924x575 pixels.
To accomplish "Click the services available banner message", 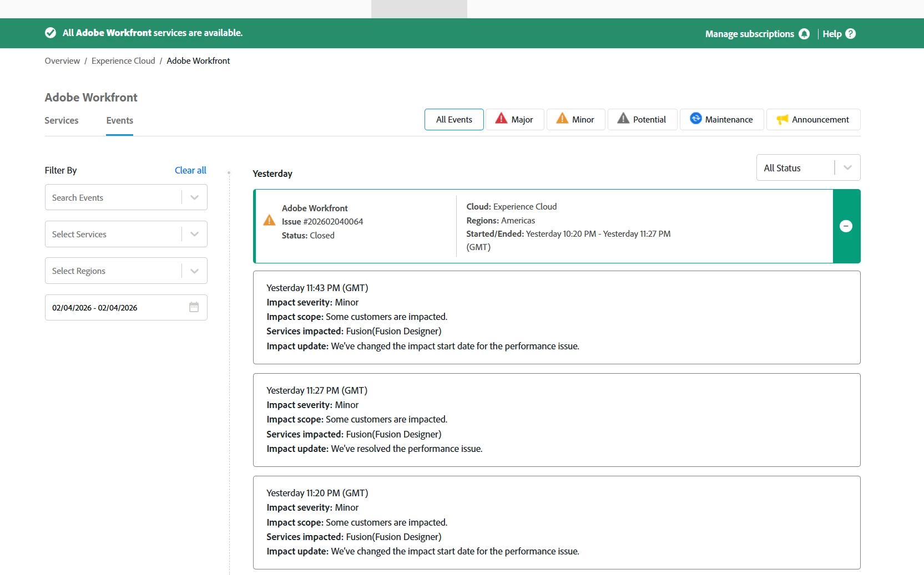I will (x=153, y=33).
